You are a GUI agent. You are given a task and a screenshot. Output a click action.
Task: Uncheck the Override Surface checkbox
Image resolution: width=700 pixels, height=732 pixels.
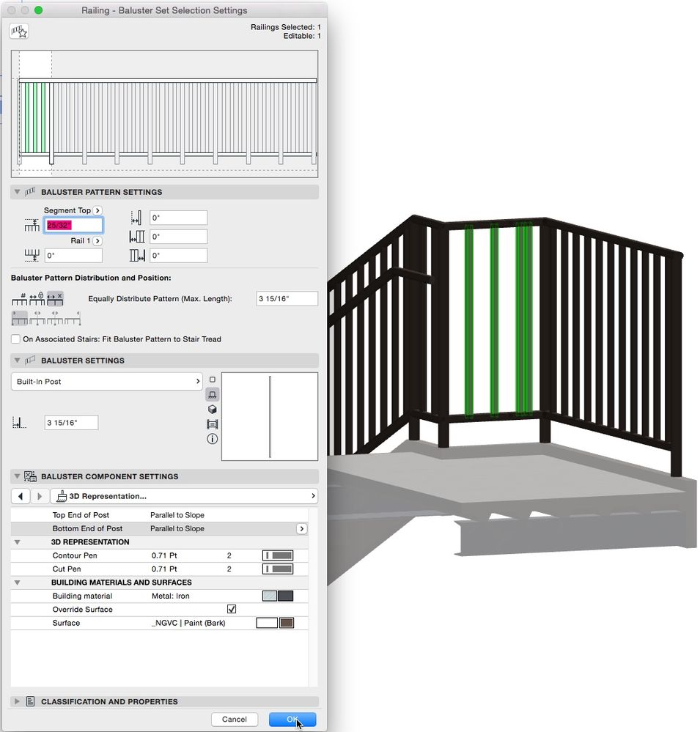(x=232, y=609)
